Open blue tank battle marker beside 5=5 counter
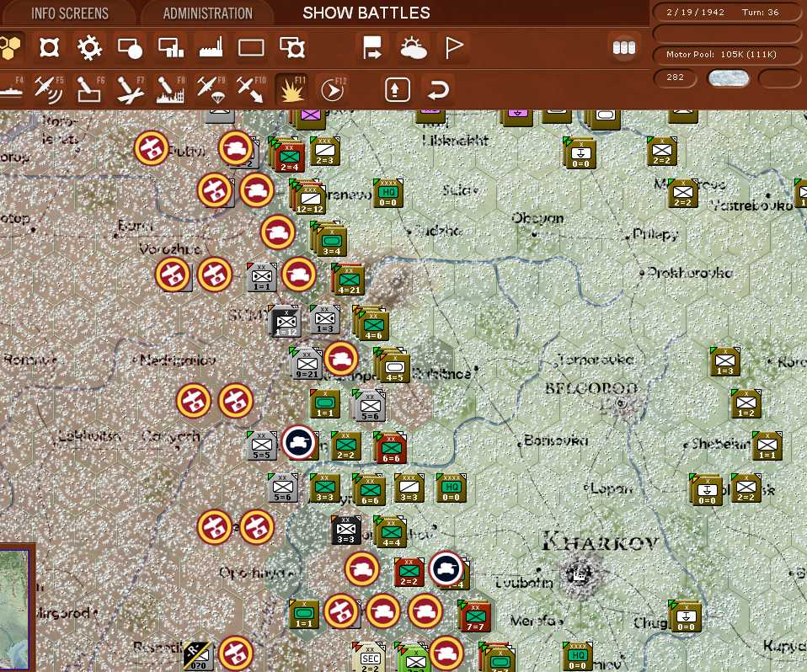 [298, 441]
